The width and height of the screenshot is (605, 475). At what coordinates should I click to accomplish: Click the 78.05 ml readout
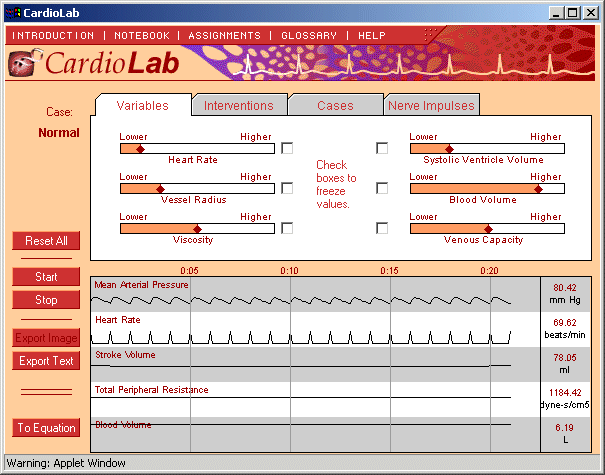(565, 363)
